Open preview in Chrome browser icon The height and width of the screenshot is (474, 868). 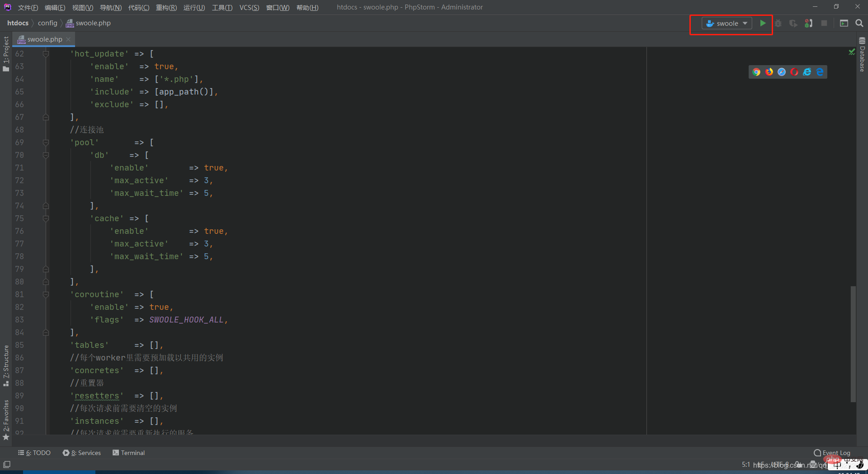(756, 72)
